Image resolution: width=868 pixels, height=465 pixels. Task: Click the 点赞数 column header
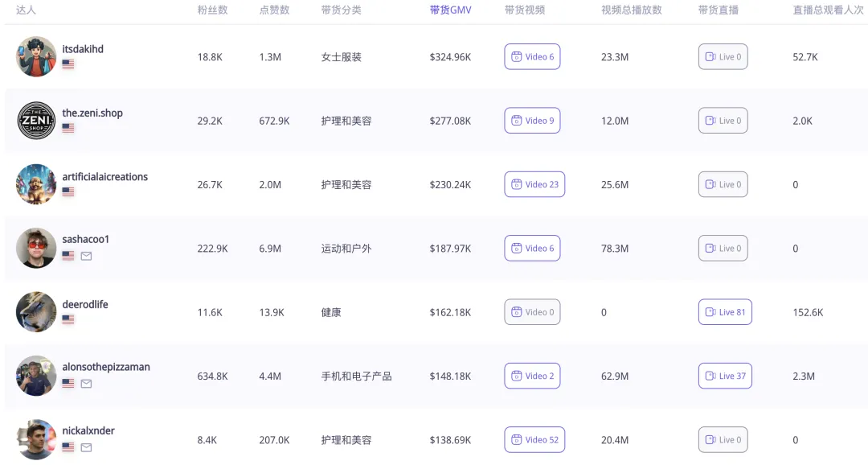coord(274,10)
